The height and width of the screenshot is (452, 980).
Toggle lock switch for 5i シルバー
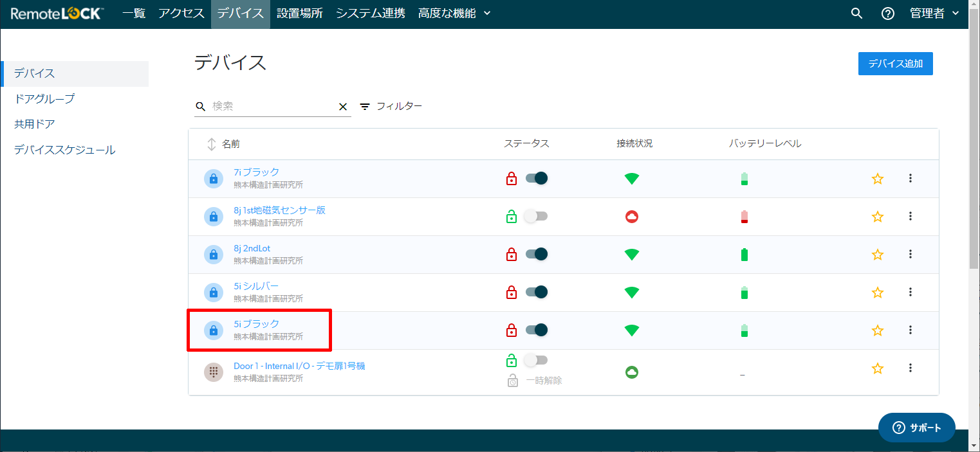(537, 292)
